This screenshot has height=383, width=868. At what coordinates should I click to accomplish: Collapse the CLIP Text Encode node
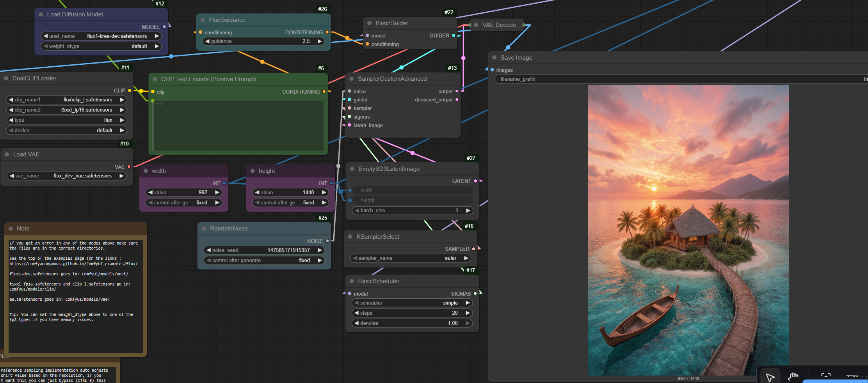pos(155,79)
